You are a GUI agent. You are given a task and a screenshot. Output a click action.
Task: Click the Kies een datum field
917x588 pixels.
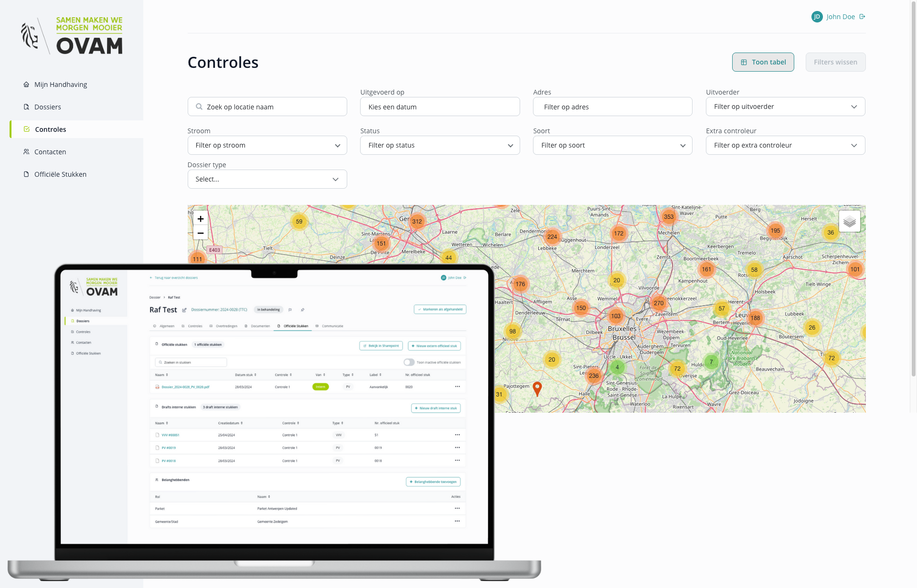pos(439,107)
